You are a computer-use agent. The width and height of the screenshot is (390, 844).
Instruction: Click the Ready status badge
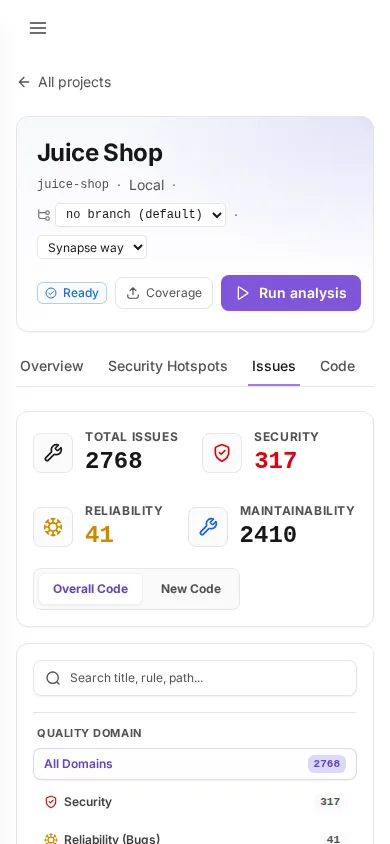coord(72,293)
